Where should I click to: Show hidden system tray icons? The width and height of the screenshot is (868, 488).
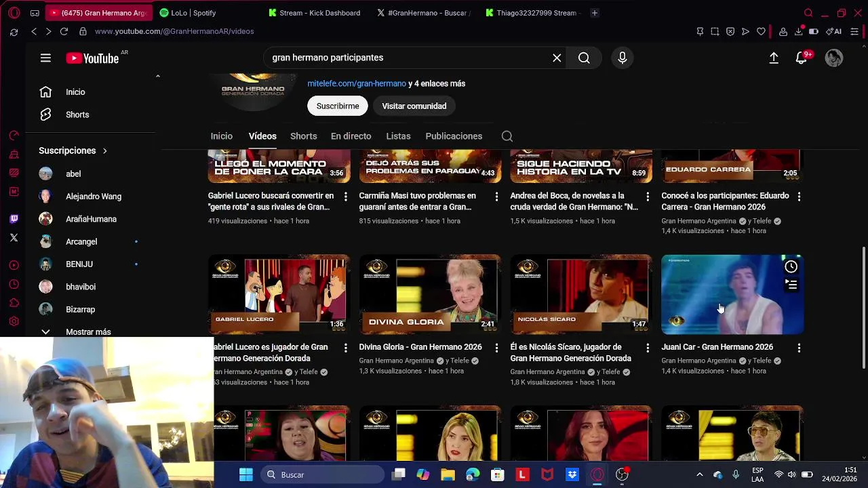pyautogui.click(x=700, y=474)
